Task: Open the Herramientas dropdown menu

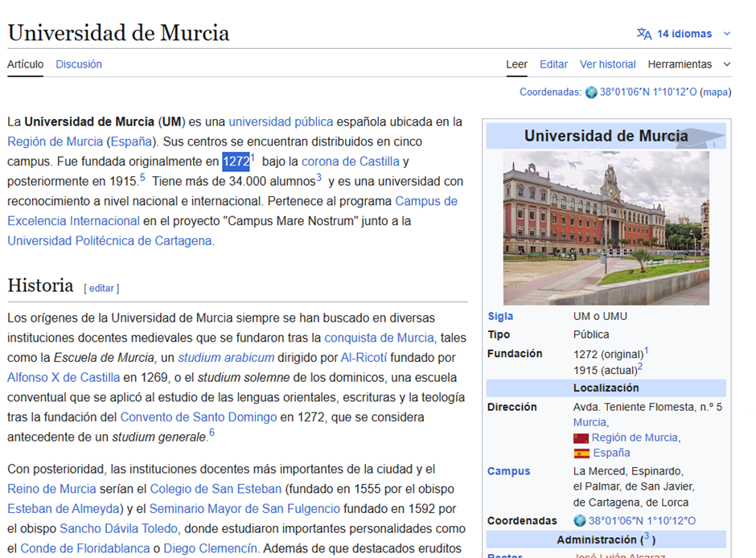Action: [x=689, y=64]
